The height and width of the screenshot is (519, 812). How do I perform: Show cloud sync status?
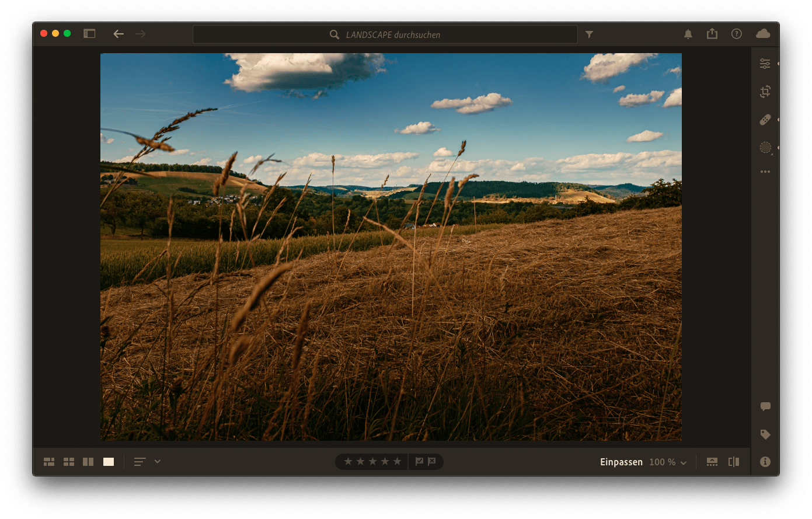(763, 34)
